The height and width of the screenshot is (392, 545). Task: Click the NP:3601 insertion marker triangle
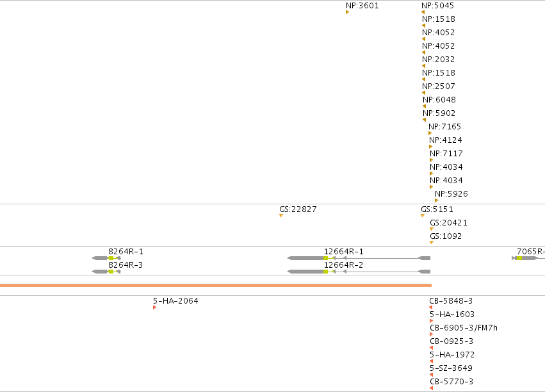coord(347,12)
